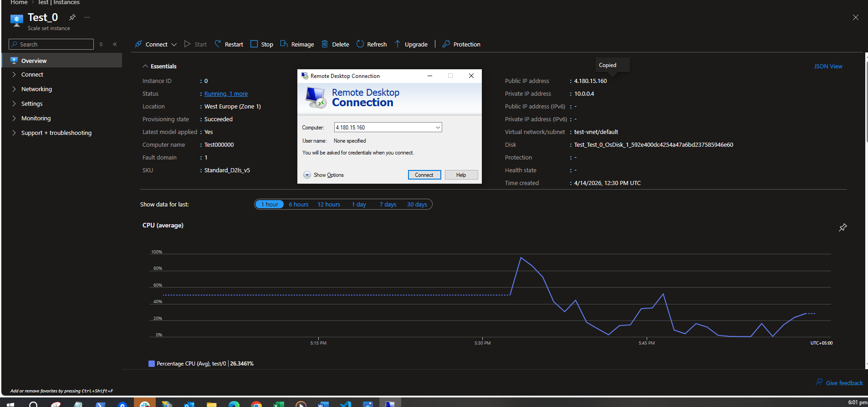Open the Windows Start menu
868x407 pixels.
10,404
